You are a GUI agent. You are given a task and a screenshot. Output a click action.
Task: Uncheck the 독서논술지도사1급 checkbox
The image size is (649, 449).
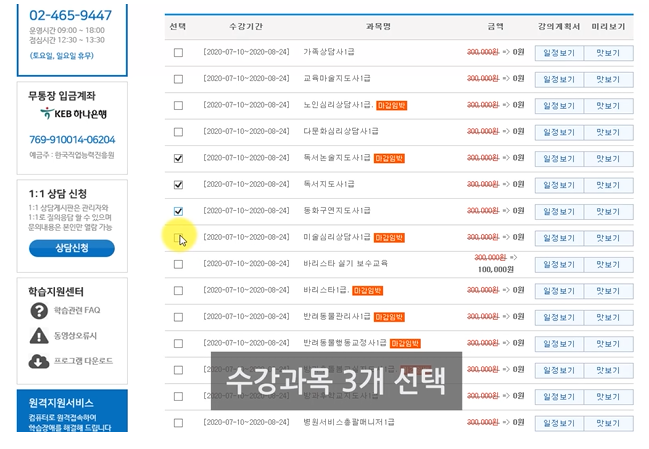click(178, 158)
